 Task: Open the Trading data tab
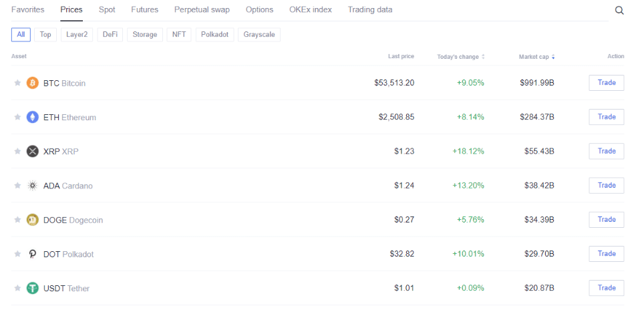click(370, 10)
